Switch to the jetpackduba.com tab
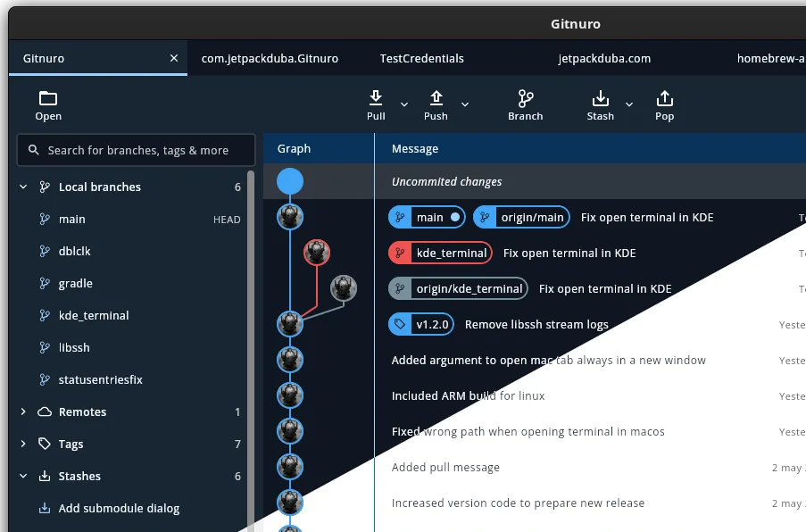The image size is (806, 532). click(x=604, y=59)
